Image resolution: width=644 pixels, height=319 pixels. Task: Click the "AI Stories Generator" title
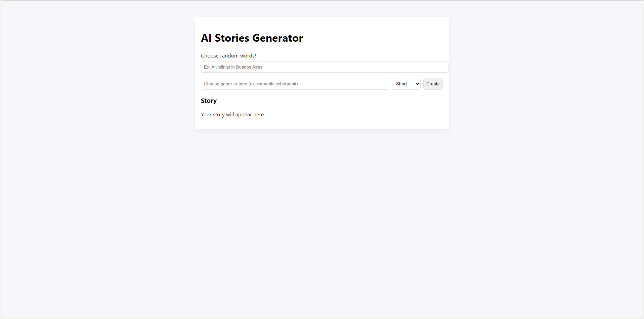252,38
